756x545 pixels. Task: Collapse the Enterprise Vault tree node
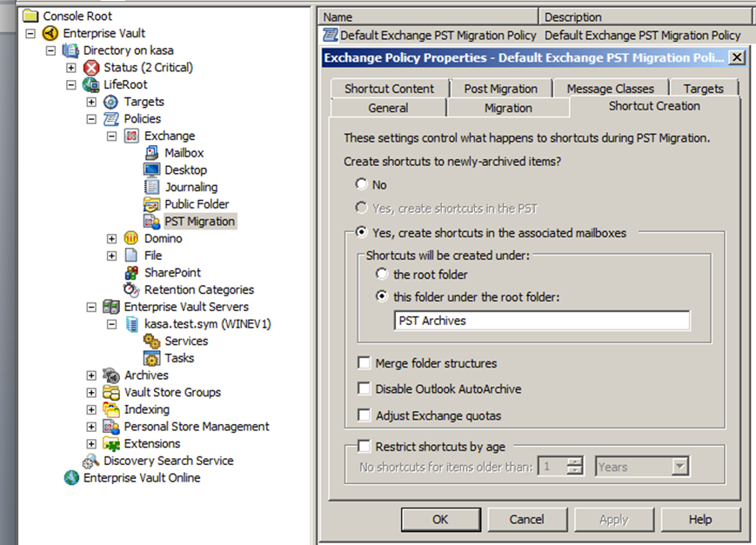pyautogui.click(x=30, y=34)
